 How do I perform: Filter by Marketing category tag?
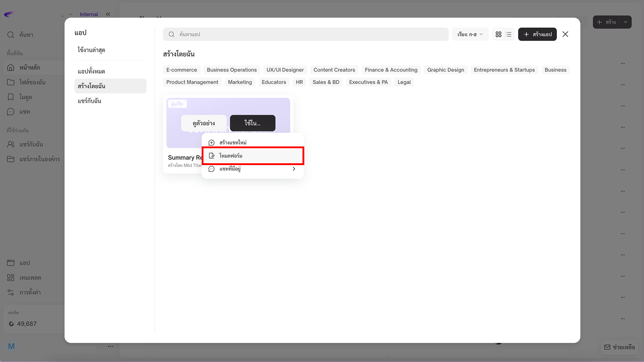[x=240, y=82]
